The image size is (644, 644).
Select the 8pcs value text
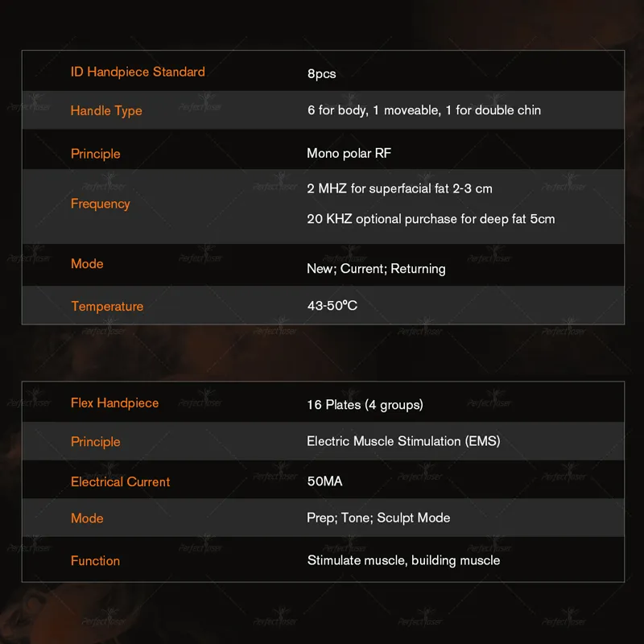[x=321, y=74]
